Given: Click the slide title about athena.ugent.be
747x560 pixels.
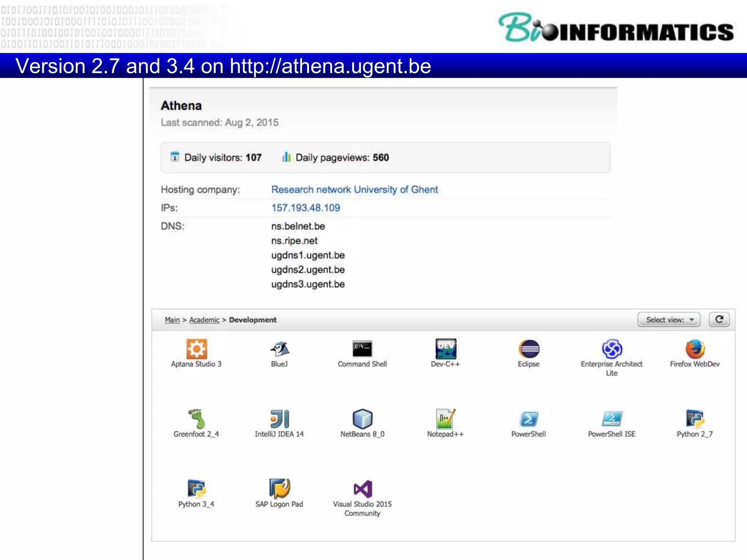Looking at the screenshot, I should (223, 66).
